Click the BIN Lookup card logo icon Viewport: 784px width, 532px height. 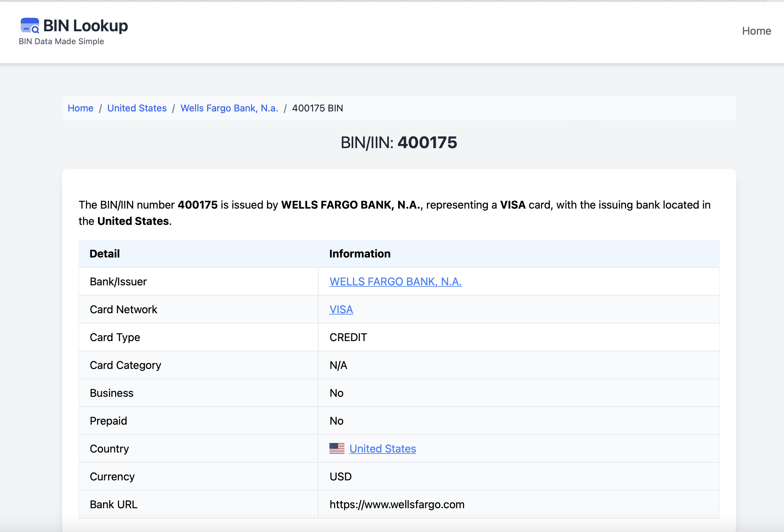[30, 25]
